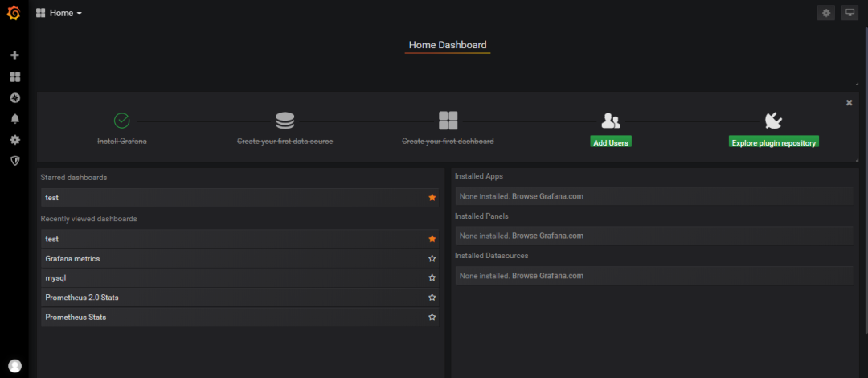Open the Grafana metrics dashboard
The width and height of the screenshot is (868, 378).
[240, 258]
